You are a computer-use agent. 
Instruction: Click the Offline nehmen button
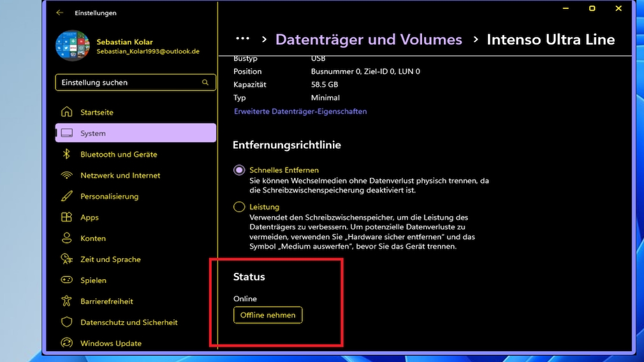pyautogui.click(x=268, y=315)
